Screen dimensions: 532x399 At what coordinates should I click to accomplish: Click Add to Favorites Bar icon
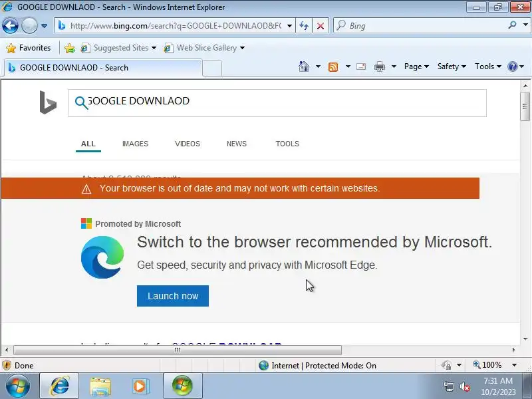(70, 48)
